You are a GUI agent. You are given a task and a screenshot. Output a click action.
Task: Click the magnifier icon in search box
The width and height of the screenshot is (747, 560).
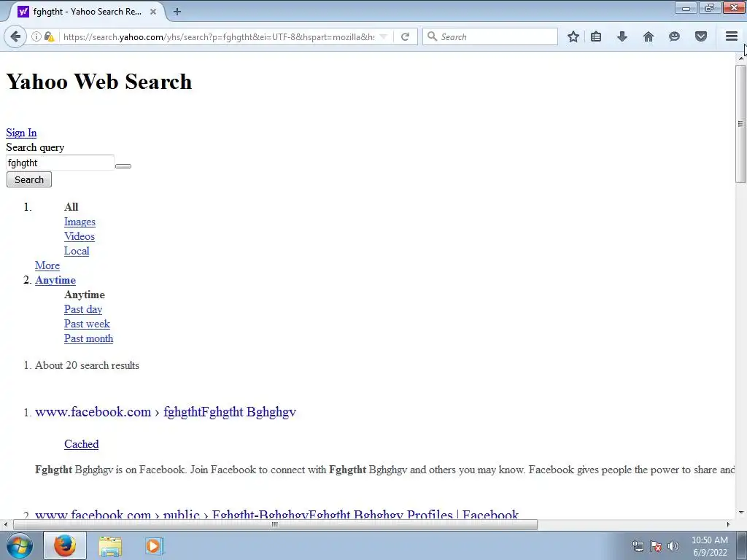point(432,36)
